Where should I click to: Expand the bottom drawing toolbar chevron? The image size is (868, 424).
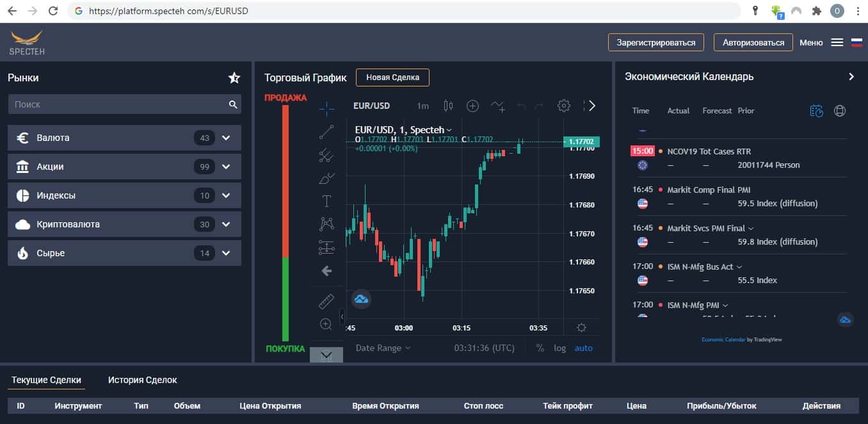tap(326, 355)
